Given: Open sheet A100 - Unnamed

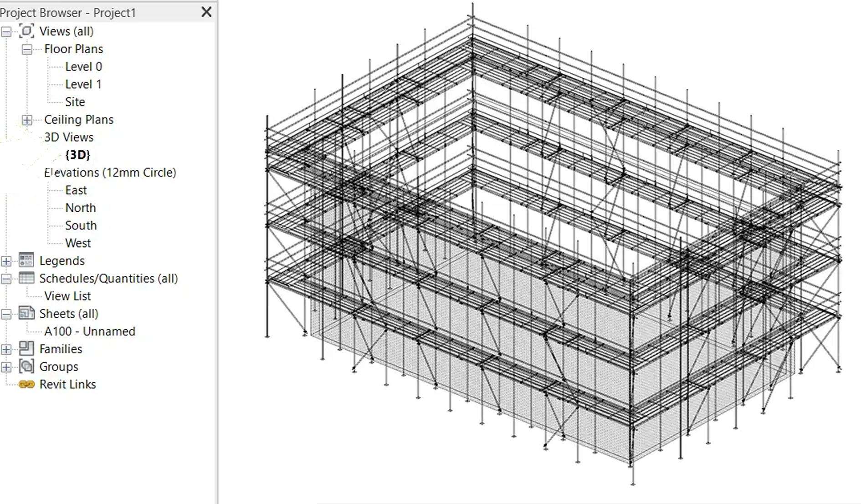Looking at the screenshot, I should coord(90,331).
